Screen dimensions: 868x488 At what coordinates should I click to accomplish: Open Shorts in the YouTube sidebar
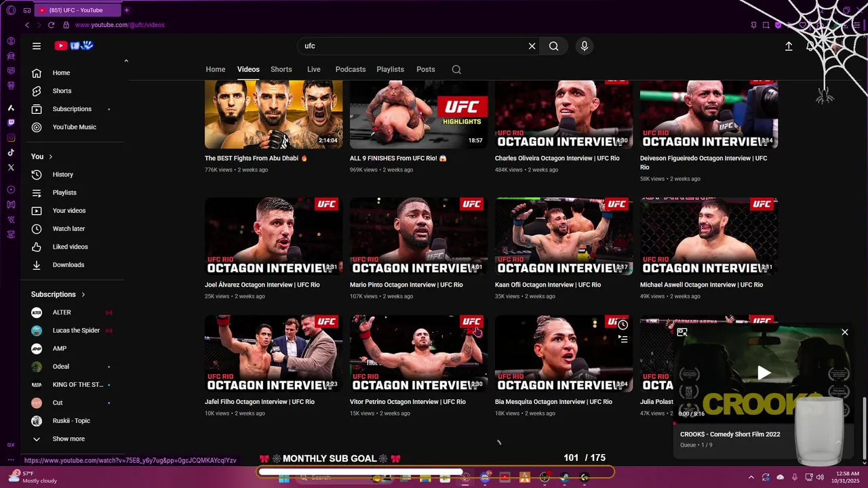[x=76, y=91]
